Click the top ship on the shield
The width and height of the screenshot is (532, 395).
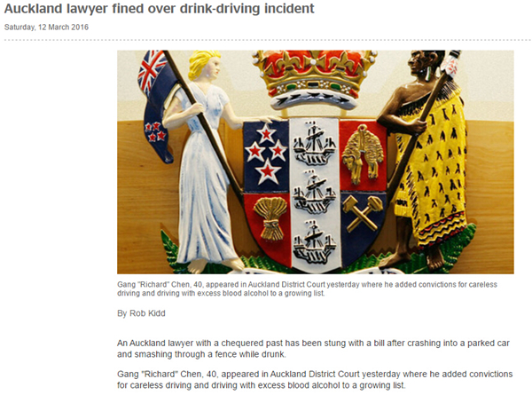click(x=314, y=143)
